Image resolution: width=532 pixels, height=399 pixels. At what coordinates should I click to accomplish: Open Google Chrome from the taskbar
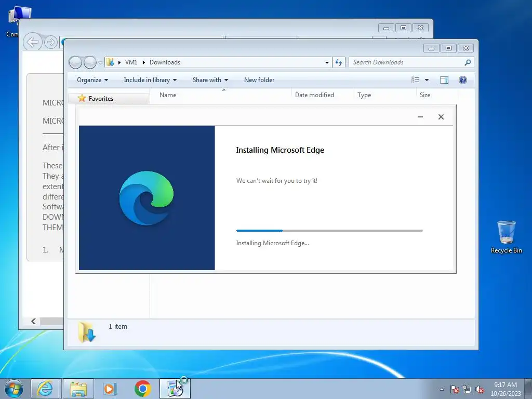tap(142, 389)
